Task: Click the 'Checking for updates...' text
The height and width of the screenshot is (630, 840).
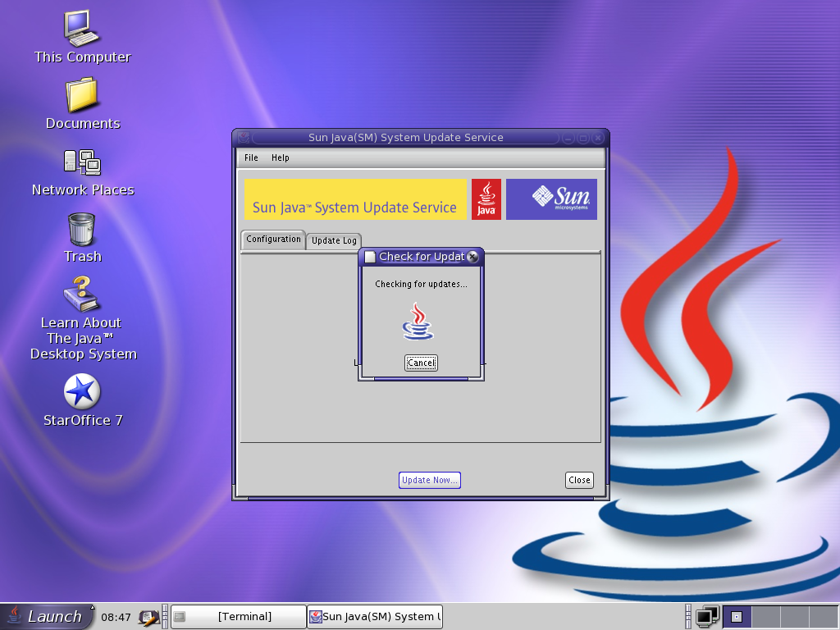Action: pyautogui.click(x=421, y=284)
